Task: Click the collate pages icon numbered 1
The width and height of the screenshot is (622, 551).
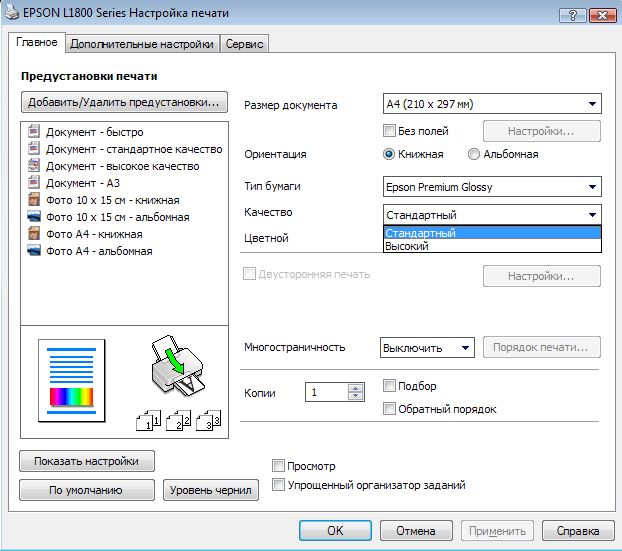Action: click(x=149, y=420)
